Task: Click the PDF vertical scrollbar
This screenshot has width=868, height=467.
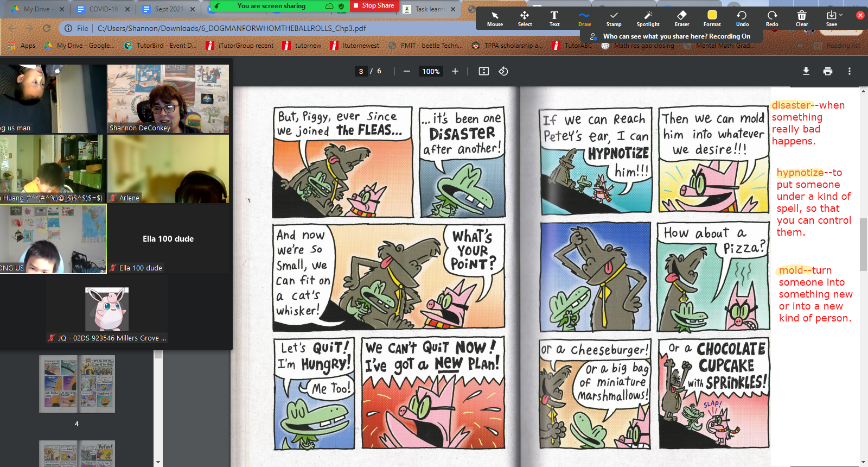Action: [863, 244]
